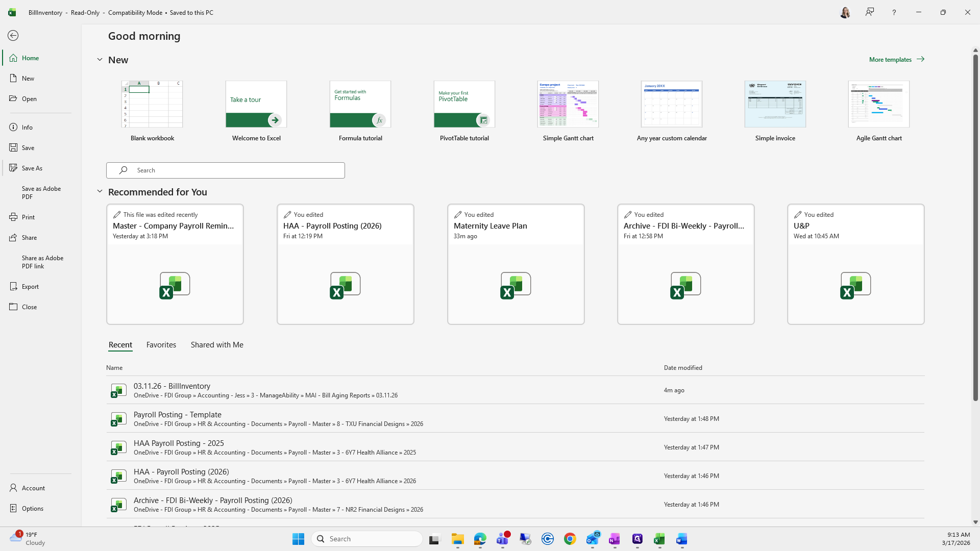Open Account settings in the sidebar
Image resolution: width=980 pixels, height=551 pixels.
coord(33,488)
